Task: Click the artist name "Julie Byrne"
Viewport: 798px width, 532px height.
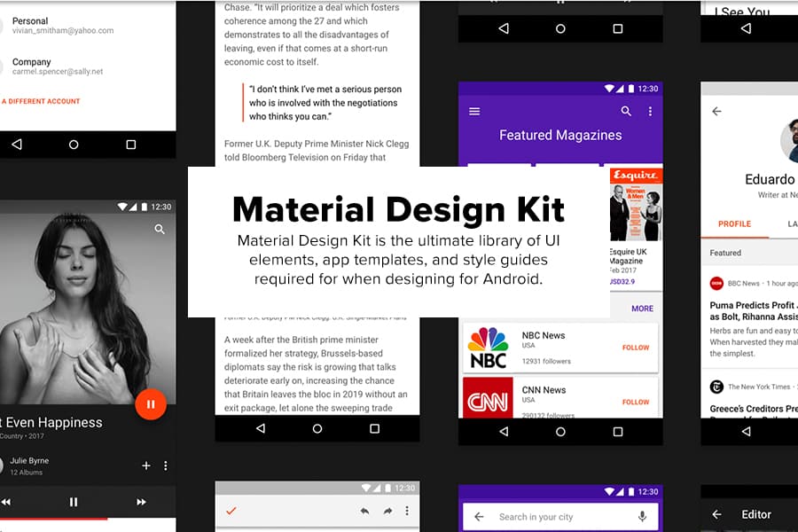Action: pyautogui.click(x=29, y=461)
